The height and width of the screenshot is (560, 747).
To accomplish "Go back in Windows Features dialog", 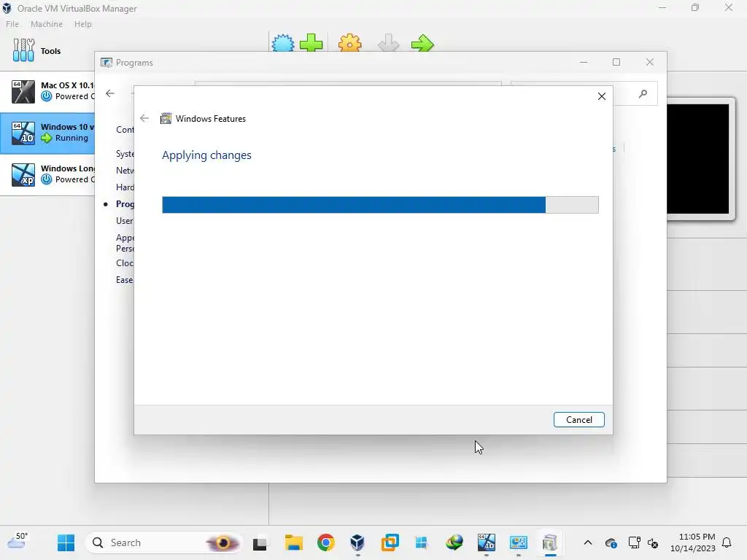I will tap(144, 118).
